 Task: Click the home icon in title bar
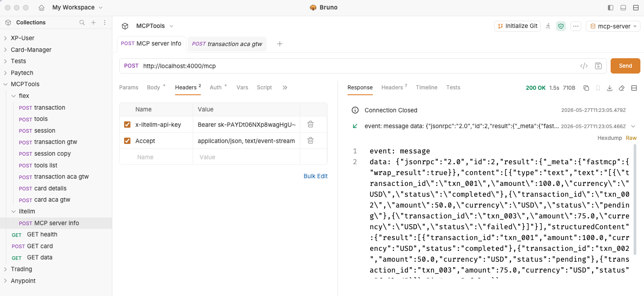pyautogui.click(x=42, y=8)
